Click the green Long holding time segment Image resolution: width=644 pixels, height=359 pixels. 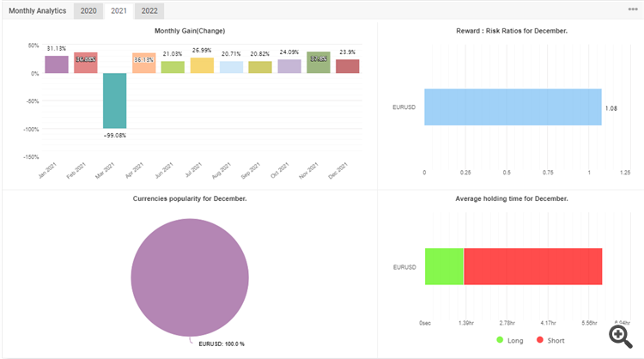tap(445, 266)
